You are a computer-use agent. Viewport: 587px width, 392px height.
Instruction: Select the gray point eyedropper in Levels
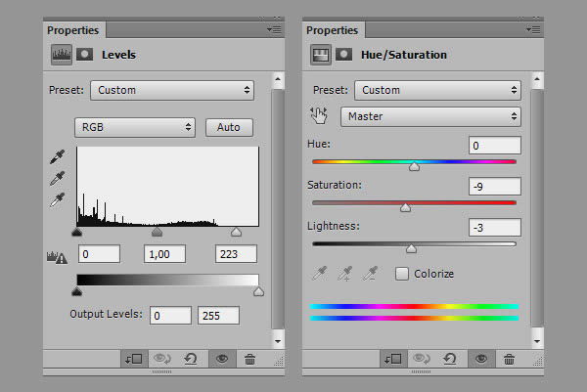point(57,178)
